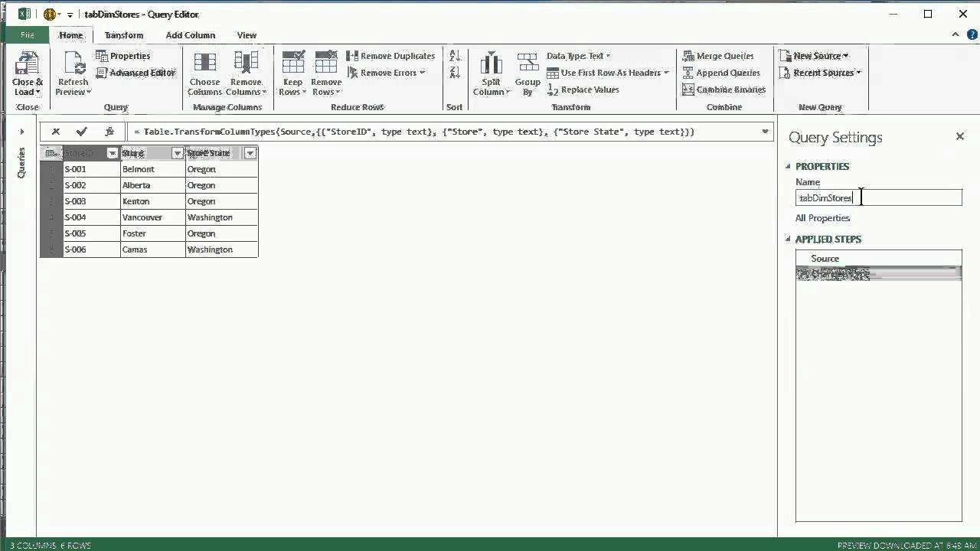Click Remove Errors
Viewport: 980px width, 551px height.
(x=387, y=73)
